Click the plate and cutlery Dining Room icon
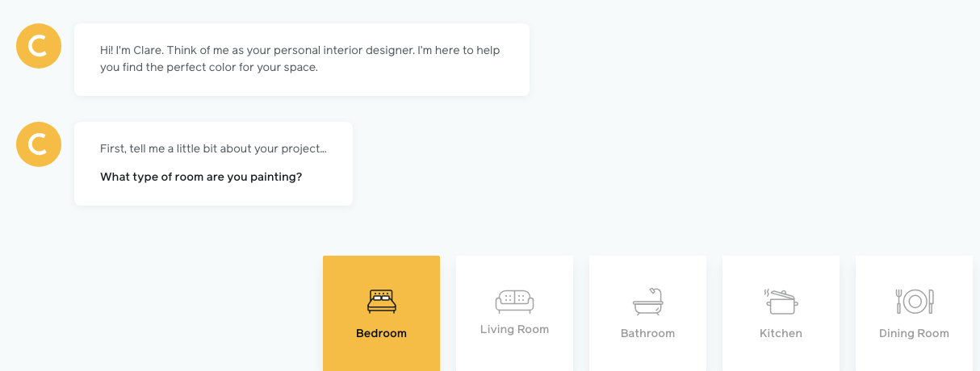Viewport: 980px width, 371px height. tap(914, 302)
